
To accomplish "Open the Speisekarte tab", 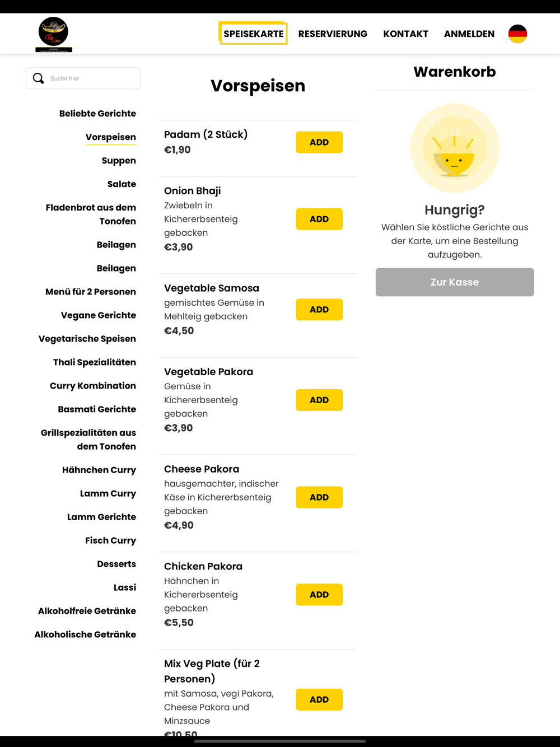I will point(253,34).
